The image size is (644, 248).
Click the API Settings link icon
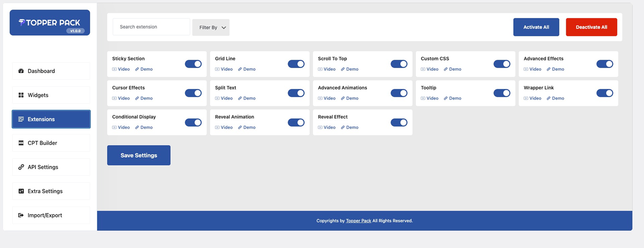[x=21, y=167]
